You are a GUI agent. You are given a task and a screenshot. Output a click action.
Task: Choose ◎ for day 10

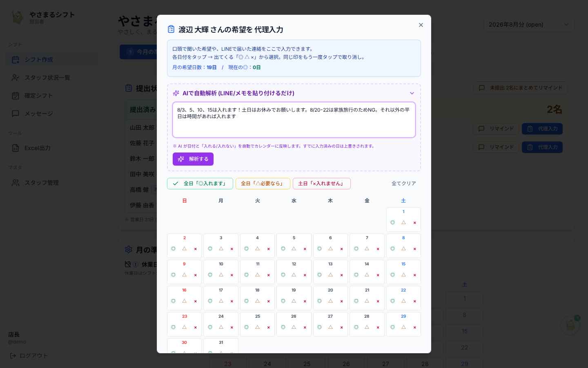210,275
